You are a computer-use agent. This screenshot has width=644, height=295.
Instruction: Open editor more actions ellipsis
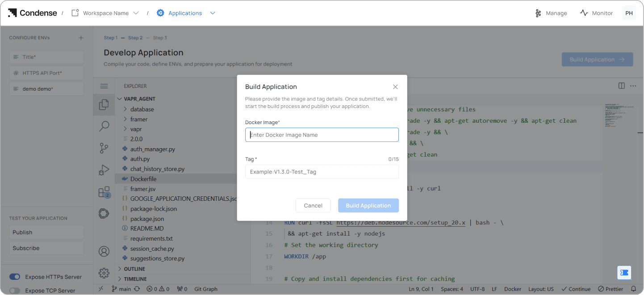[633, 86]
